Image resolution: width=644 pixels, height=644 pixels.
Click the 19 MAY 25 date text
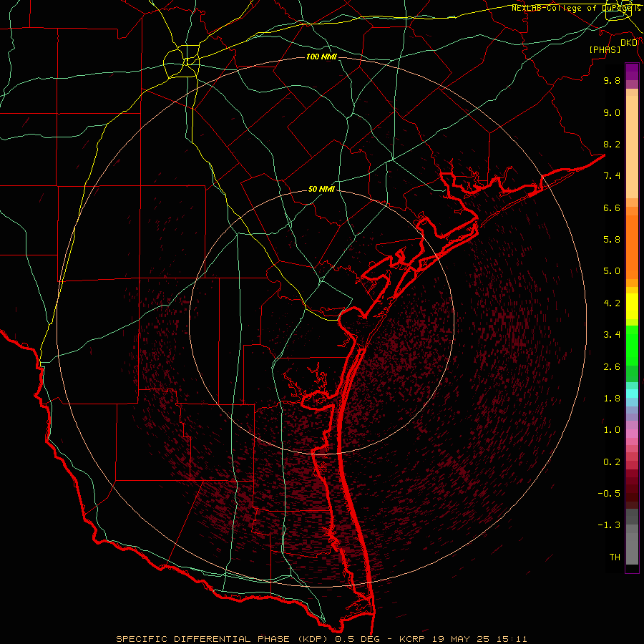[x=460, y=639]
